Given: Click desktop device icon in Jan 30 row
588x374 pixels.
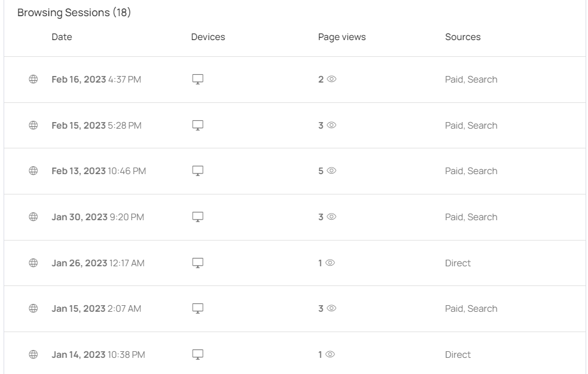Looking at the screenshot, I should 198,217.
